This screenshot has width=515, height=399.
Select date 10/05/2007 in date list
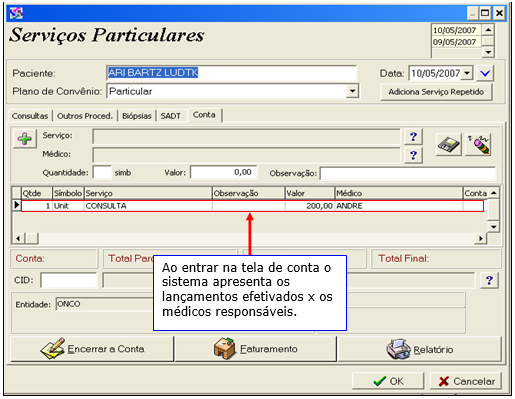tap(455, 30)
